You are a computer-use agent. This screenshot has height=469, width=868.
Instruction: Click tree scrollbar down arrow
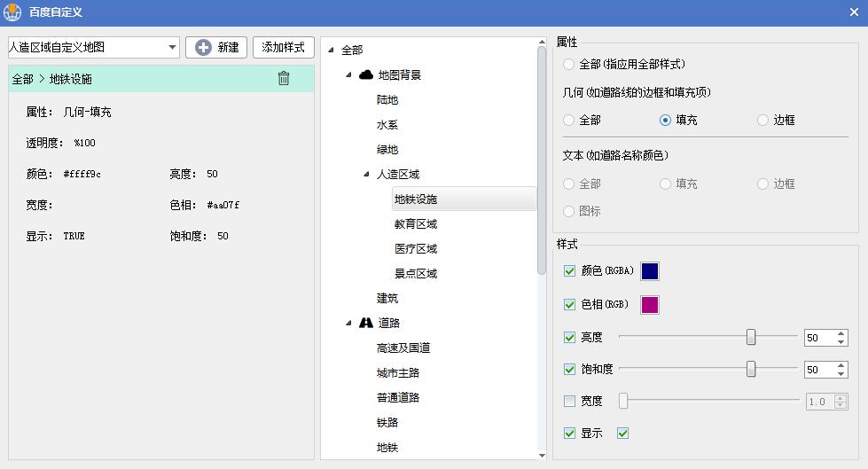tap(542, 455)
